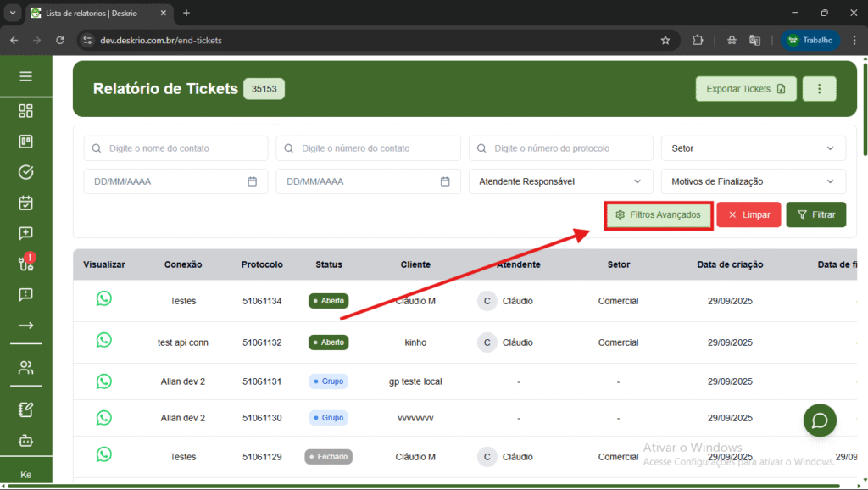Click the Filtros Avançados button

(659, 215)
